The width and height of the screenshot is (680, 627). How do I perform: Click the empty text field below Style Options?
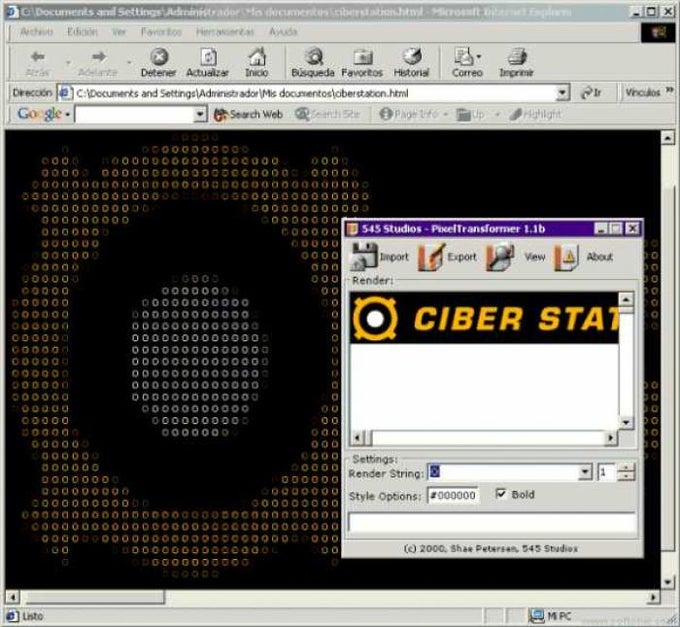click(492, 523)
